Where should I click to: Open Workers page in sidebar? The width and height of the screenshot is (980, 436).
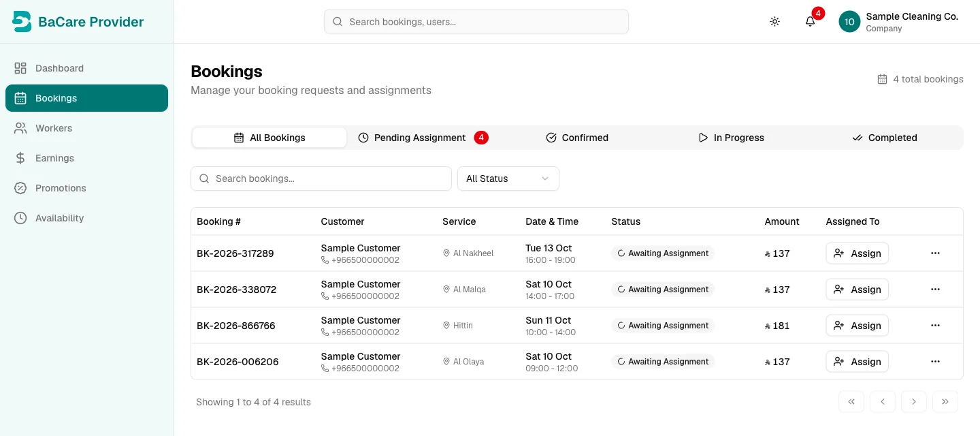(x=86, y=128)
